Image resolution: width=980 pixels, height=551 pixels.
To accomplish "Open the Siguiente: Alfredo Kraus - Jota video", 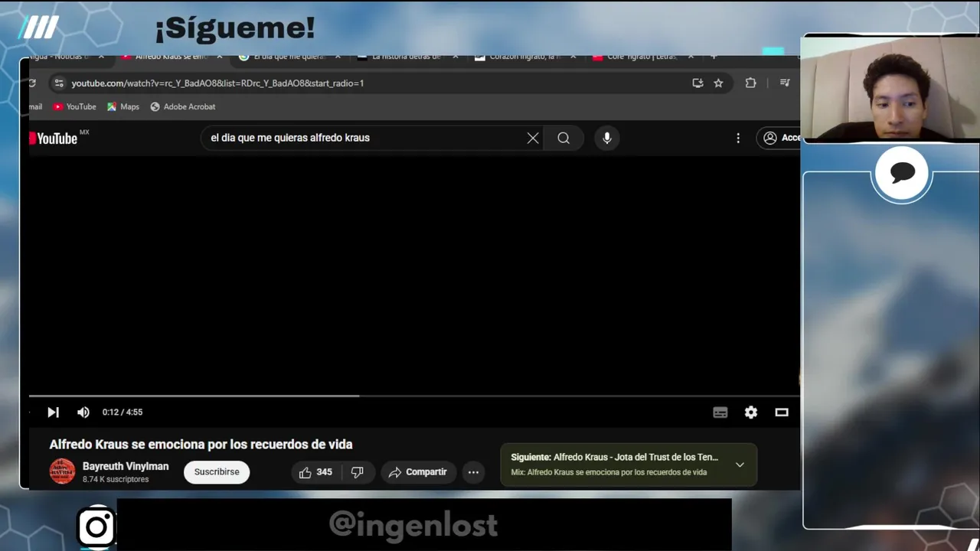I will [615, 457].
